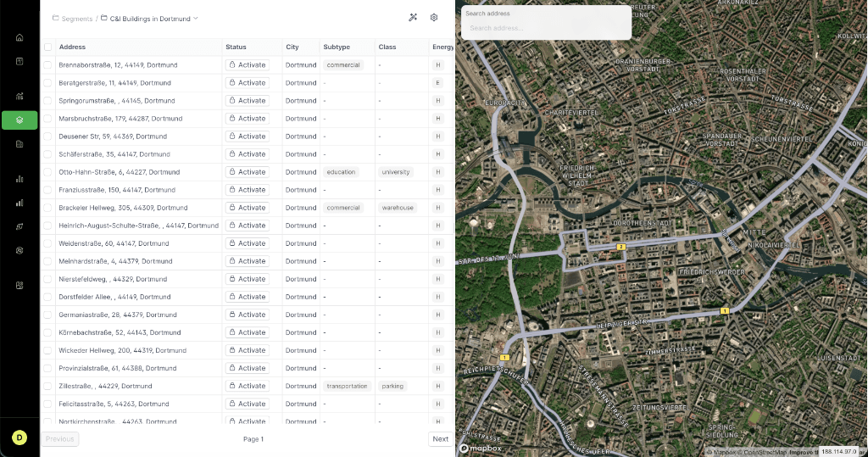Screen dimensions: 868x457
Task: Click the line chart icon in the sidebar
Action: pyautogui.click(x=19, y=96)
